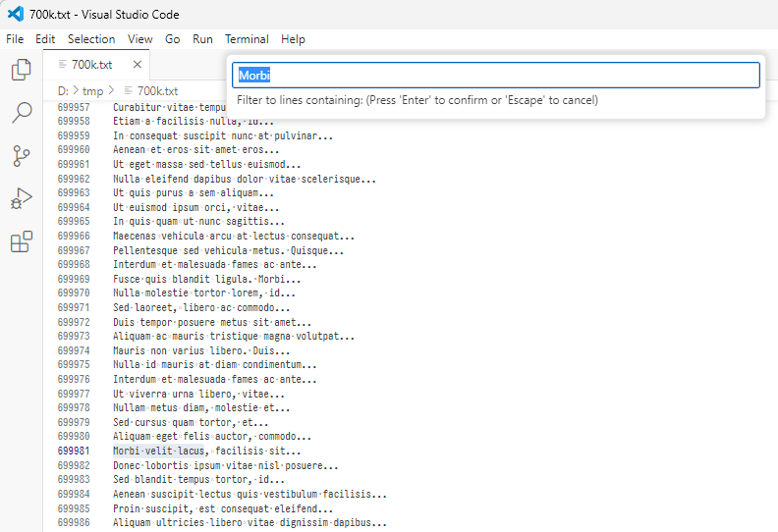
Task: Open the Explorer view in activity bar
Action: click(x=22, y=70)
